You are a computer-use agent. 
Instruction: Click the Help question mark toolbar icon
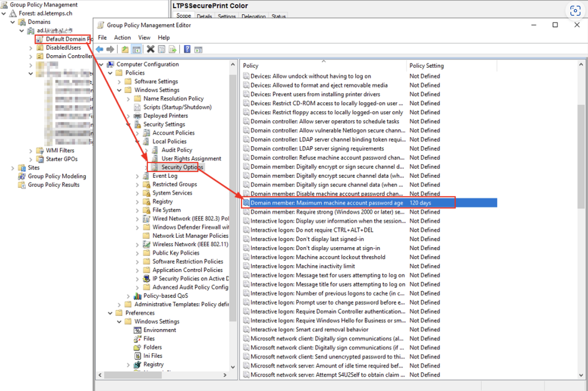click(187, 49)
